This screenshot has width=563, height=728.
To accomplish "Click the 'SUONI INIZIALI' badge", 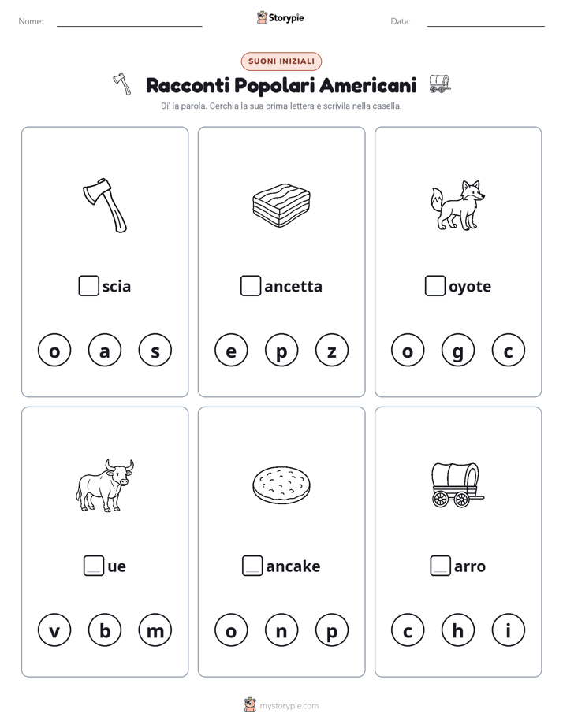I will pos(281,61).
